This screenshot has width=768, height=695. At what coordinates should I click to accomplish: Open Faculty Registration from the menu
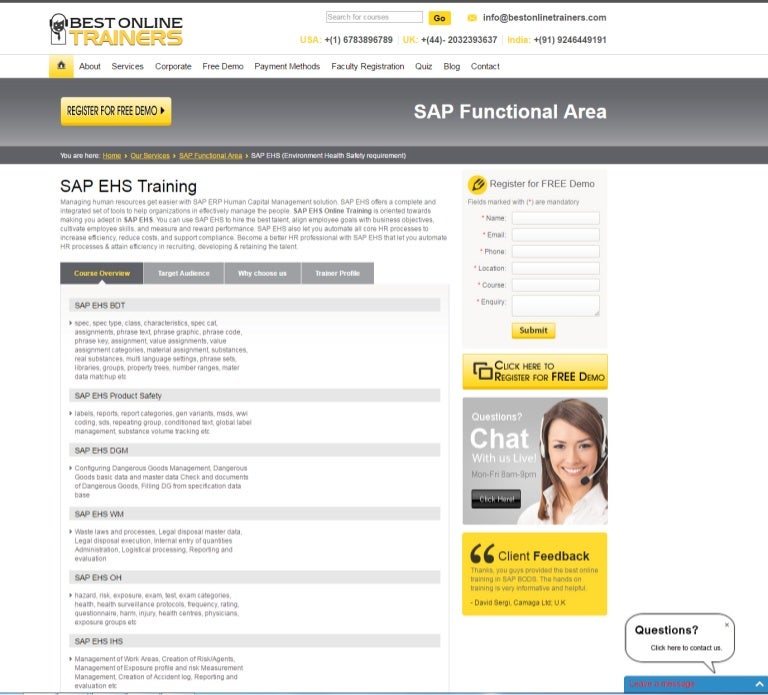(367, 66)
